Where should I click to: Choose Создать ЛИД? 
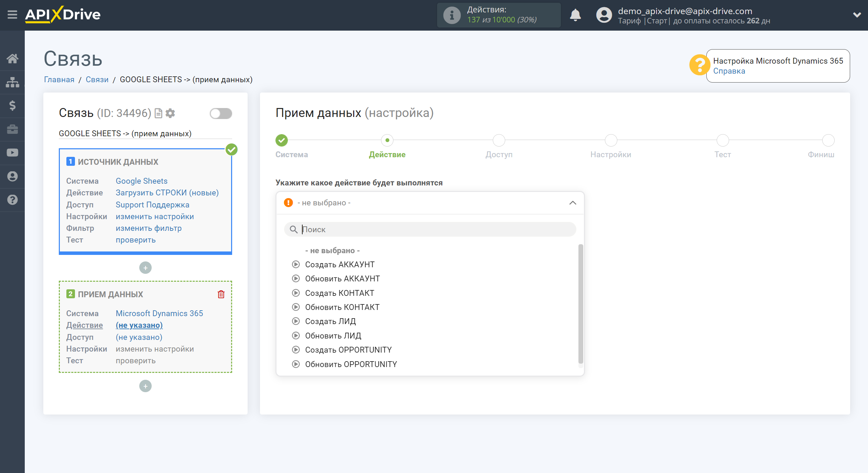(x=330, y=321)
